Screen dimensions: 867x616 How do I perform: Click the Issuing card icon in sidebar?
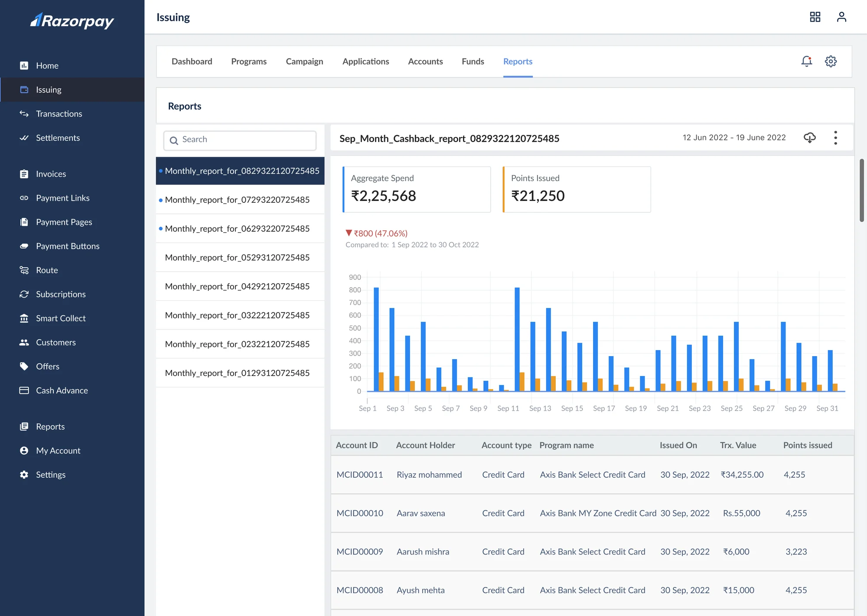tap(24, 90)
